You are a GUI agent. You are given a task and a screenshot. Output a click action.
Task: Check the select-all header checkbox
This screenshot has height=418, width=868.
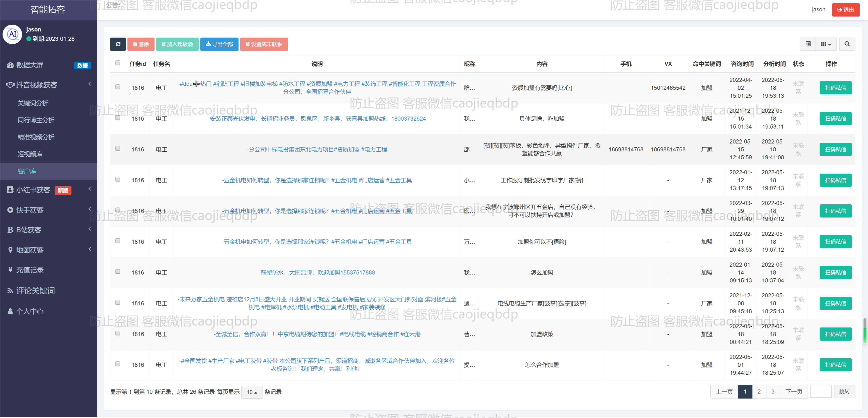(x=118, y=63)
